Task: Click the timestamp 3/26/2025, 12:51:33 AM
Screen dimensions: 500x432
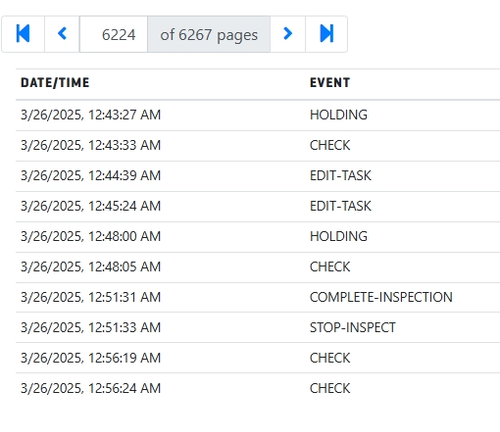Action: tap(91, 328)
